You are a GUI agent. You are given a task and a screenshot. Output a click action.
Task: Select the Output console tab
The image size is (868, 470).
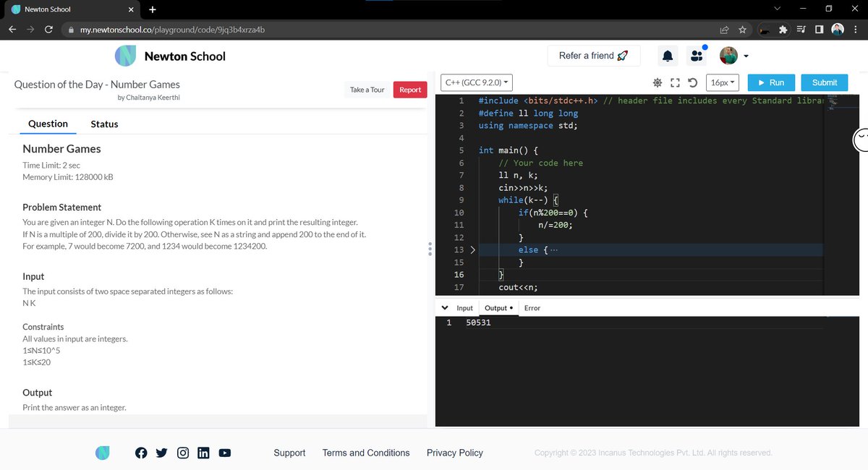pyautogui.click(x=499, y=308)
